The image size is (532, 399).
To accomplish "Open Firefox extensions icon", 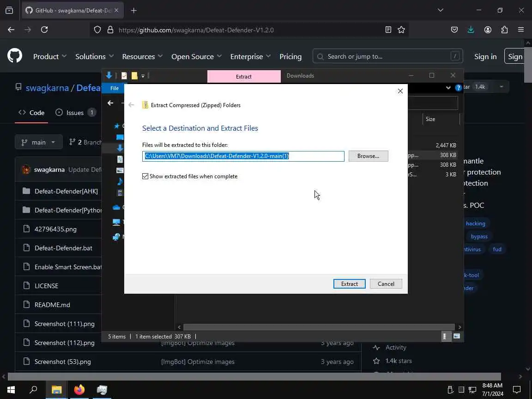I will [x=504, y=30].
